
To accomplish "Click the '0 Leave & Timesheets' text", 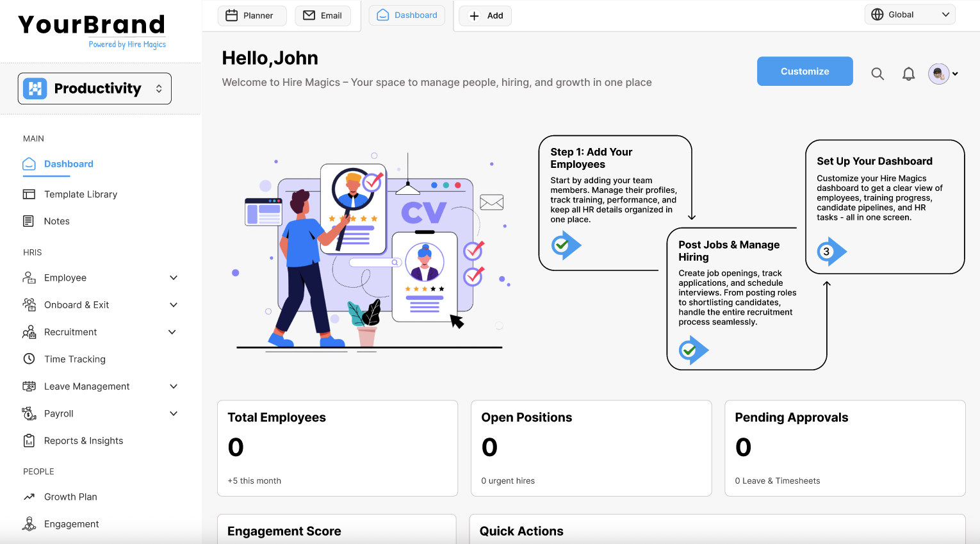I will [778, 481].
